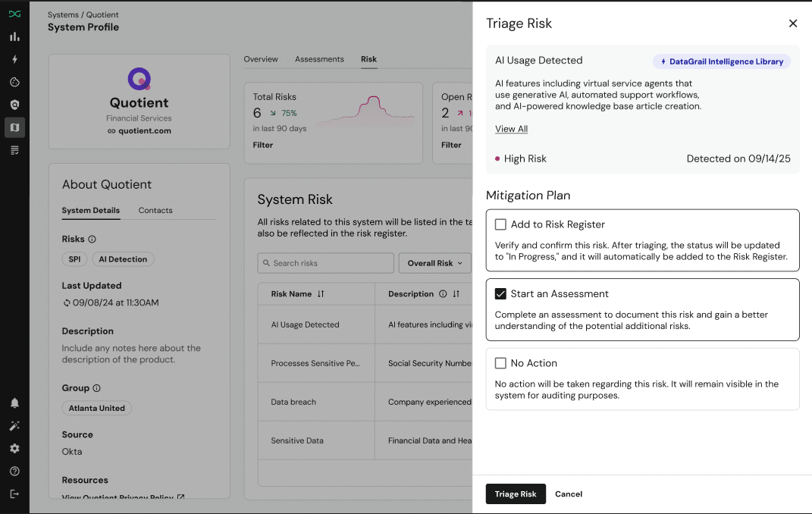This screenshot has width=812, height=514.
Task: Expand the Overall Risk dropdown
Action: pos(434,263)
